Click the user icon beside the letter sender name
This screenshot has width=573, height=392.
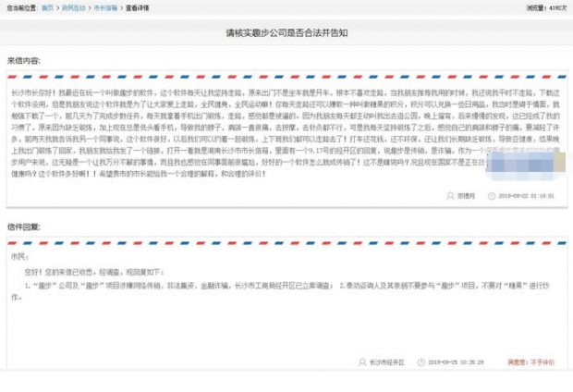pyautogui.click(x=450, y=196)
